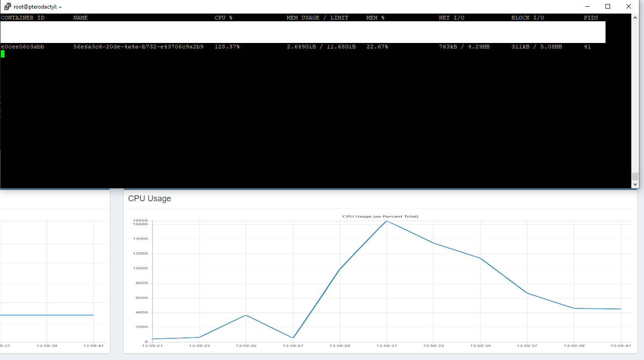Click the BLOCK I/O column header

point(528,18)
